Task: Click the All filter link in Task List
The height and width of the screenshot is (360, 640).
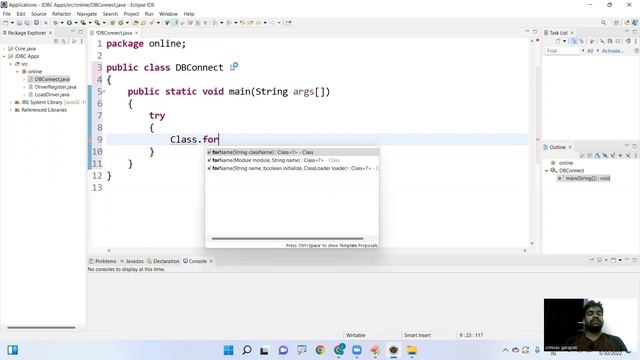Action: coord(590,51)
